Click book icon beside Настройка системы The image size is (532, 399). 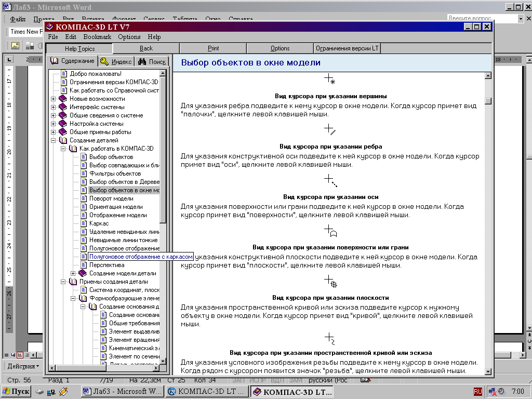63,124
